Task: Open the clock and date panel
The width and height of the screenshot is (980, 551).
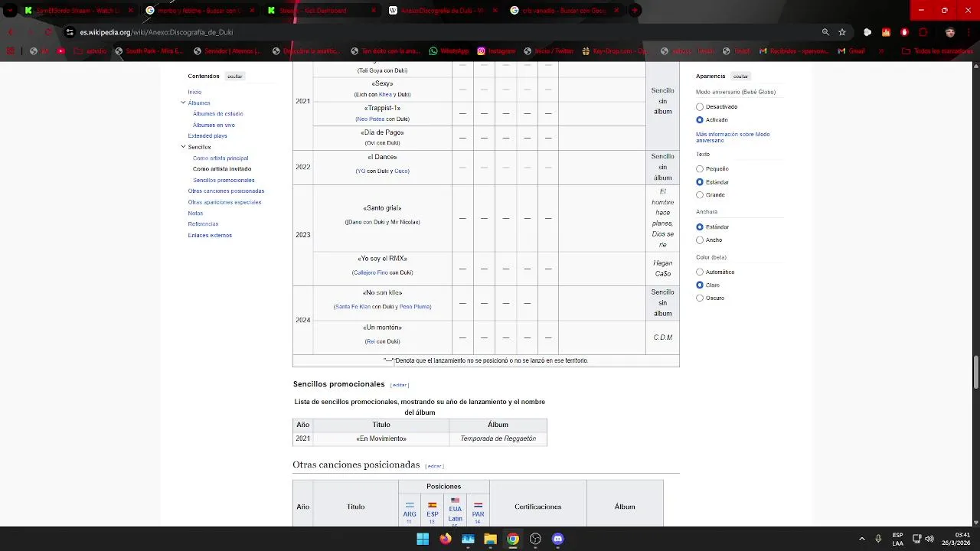Action: [x=956, y=539]
